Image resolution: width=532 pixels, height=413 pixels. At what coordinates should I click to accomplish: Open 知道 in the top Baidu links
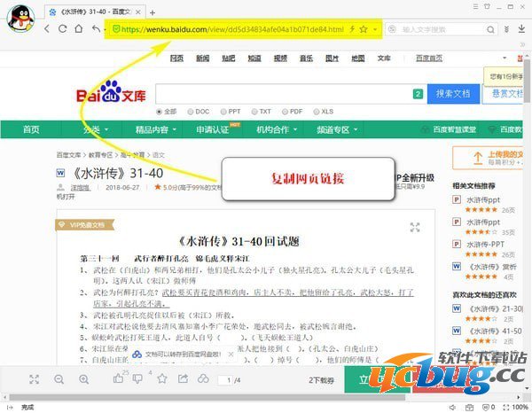tap(254, 58)
